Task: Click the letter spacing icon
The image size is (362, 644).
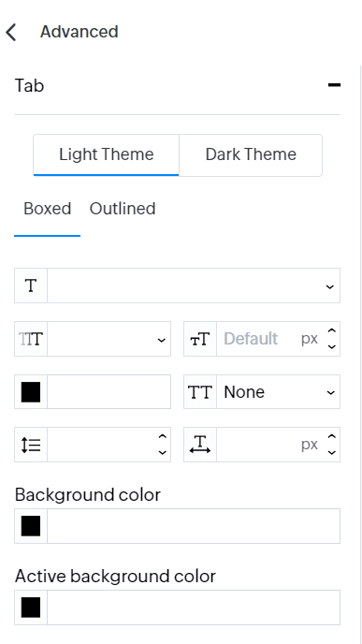Action: pyautogui.click(x=200, y=445)
